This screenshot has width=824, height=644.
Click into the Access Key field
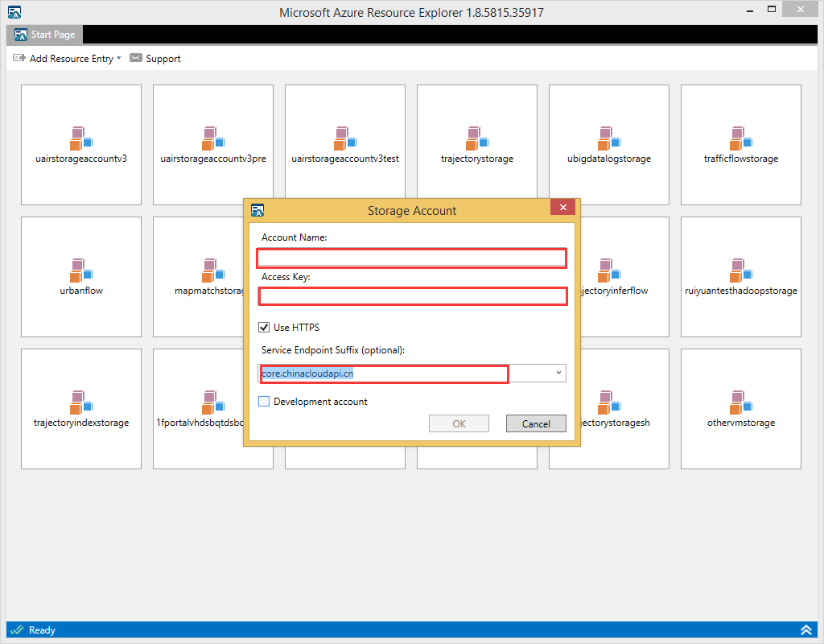412,297
